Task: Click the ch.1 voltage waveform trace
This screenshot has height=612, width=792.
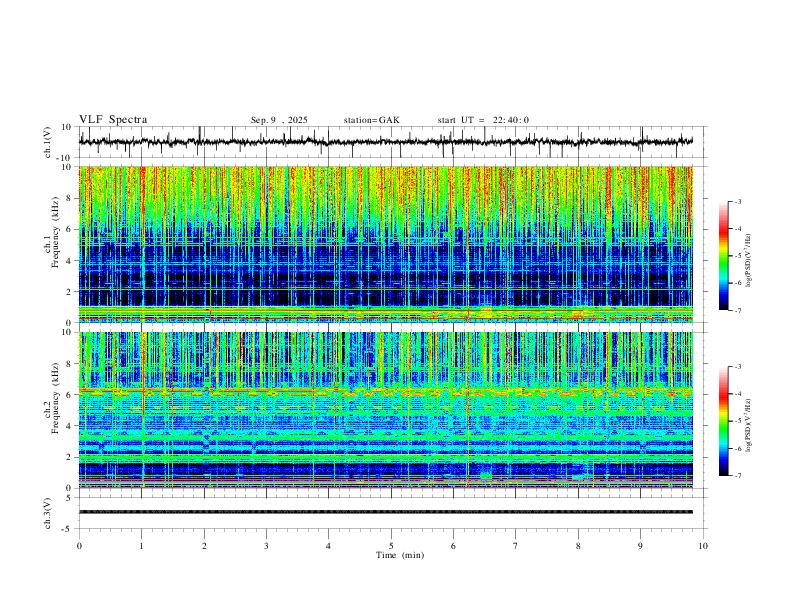Action: pos(386,141)
